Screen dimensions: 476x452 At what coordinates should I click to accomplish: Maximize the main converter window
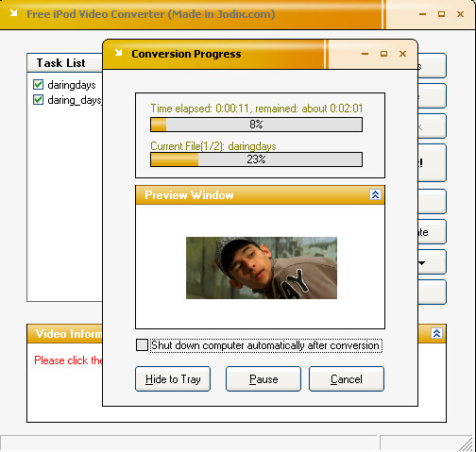tap(441, 14)
